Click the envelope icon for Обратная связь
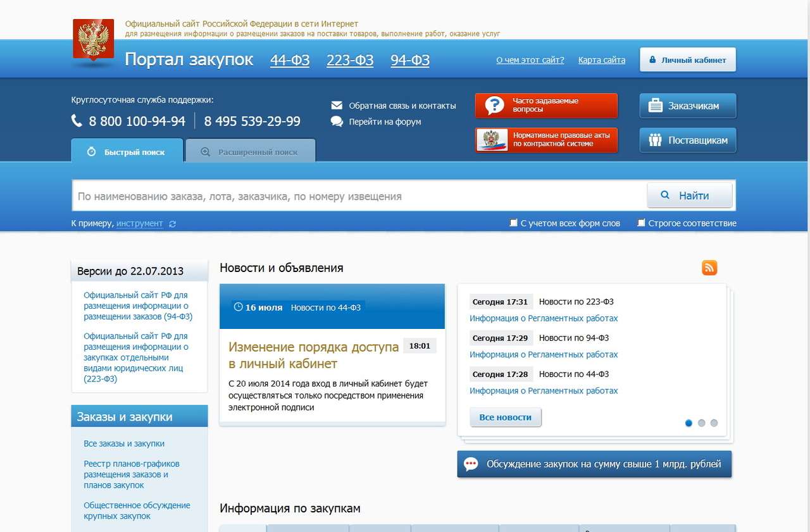This screenshot has height=532, width=810. click(337, 106)
